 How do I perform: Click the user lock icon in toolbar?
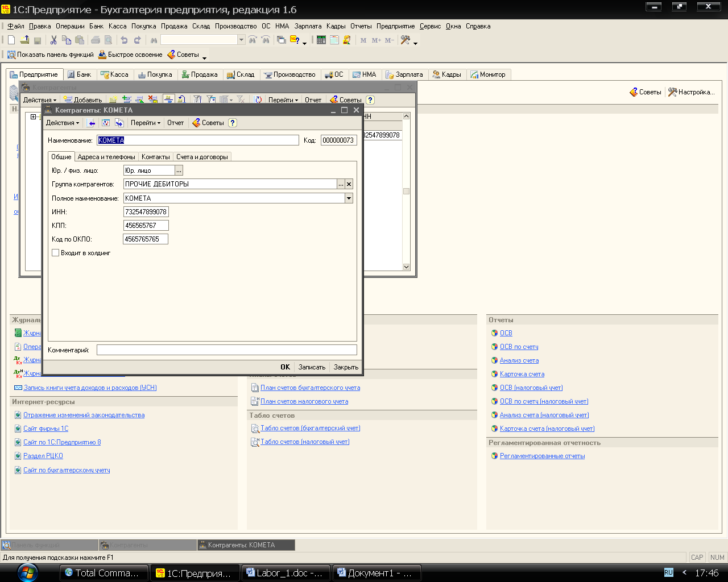(x=347, y=40)
